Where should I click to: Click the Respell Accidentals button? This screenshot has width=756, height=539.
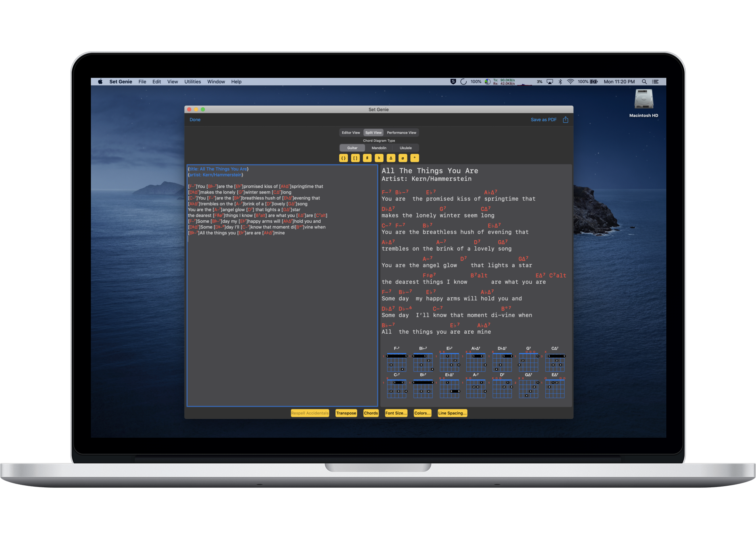(310, 413)
